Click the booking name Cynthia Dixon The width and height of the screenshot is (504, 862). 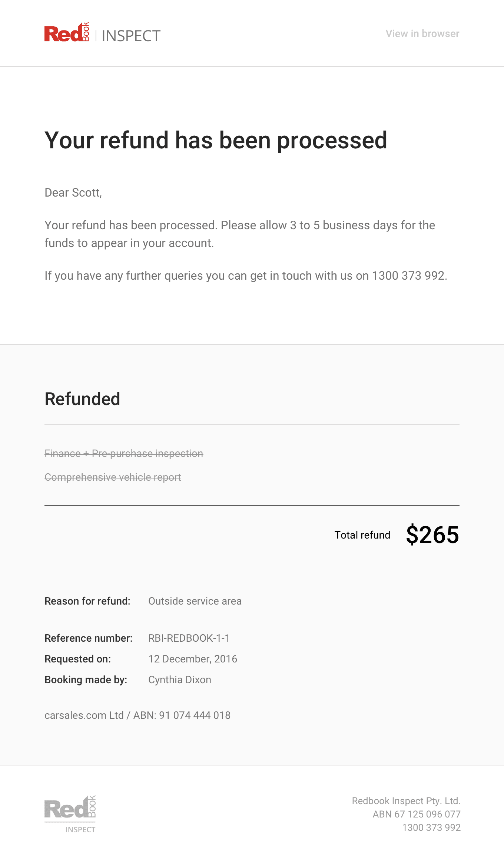coord(180,680)
